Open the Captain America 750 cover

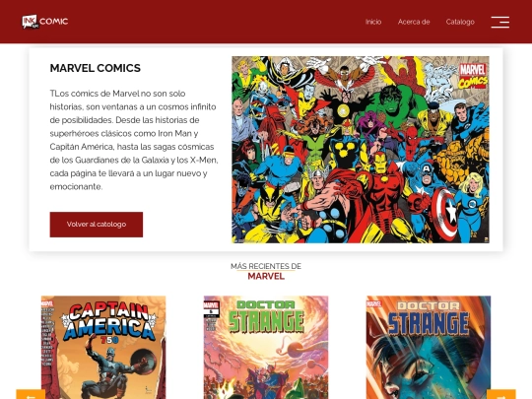103,347
